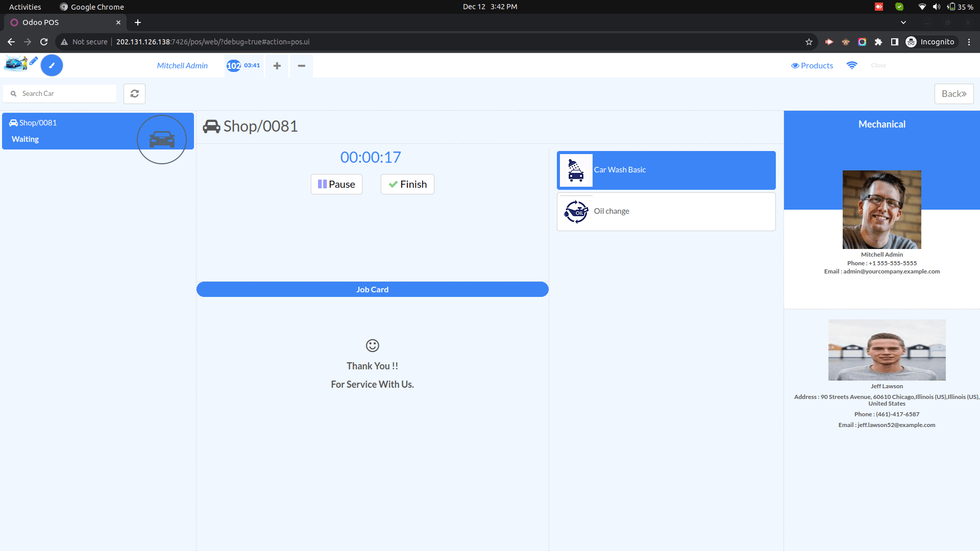Open order tab 102
The width and height of the screenshot is (980, 551).
point(243,66)
